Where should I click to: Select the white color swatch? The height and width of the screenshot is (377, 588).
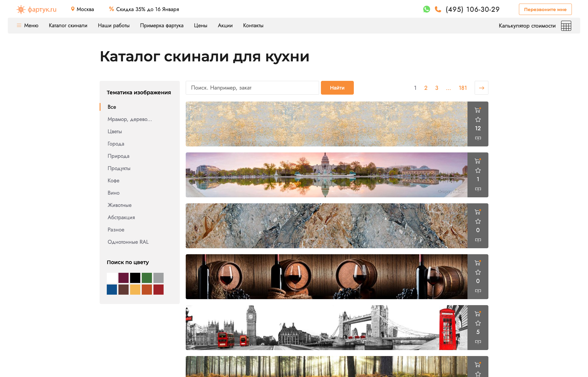(112, 278)
